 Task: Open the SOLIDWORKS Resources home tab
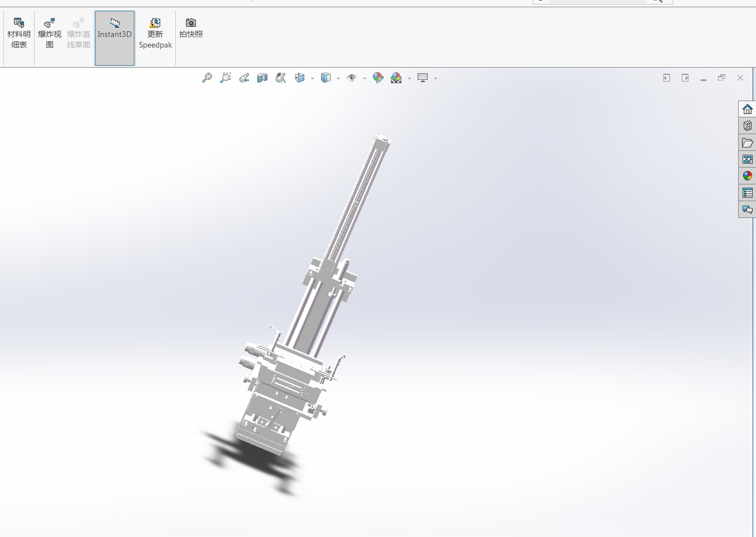tap(747, 109)
